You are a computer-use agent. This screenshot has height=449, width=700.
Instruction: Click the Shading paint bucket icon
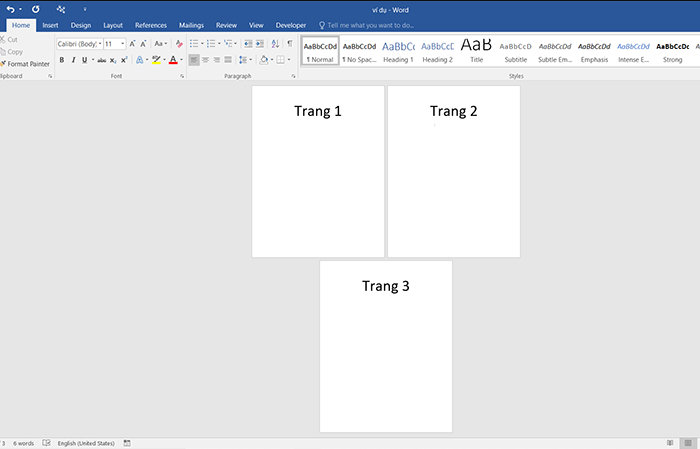[264, 60]
